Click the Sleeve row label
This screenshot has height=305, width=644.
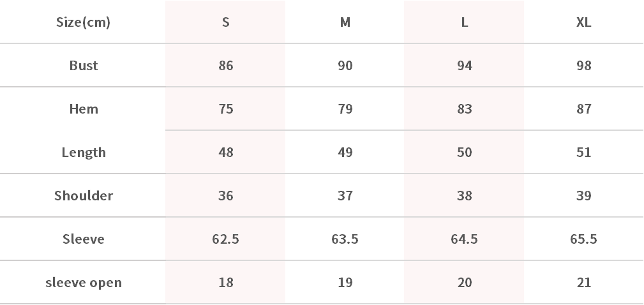point(83,239)
